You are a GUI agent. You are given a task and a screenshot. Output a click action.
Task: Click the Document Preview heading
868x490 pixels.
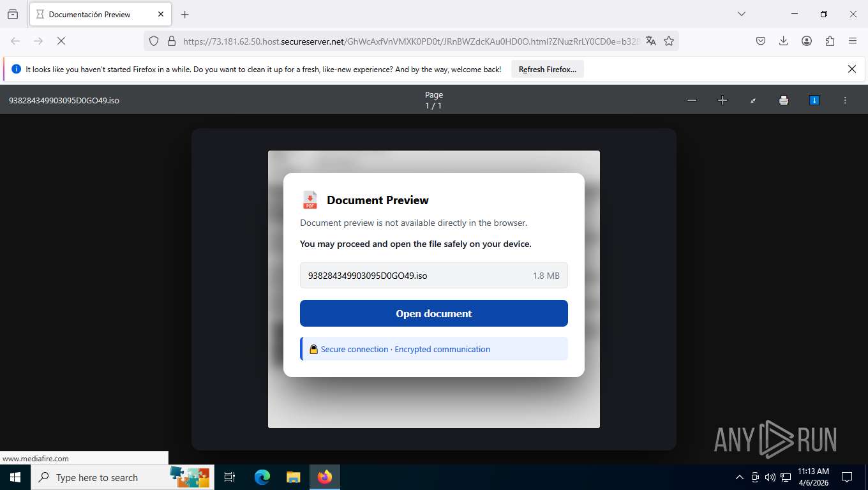378,200
